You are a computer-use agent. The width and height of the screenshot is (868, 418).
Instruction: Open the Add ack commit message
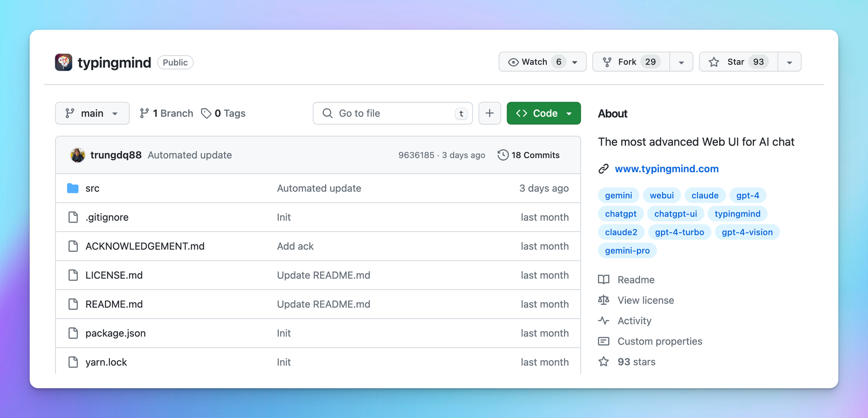click(x=295, y=246)
